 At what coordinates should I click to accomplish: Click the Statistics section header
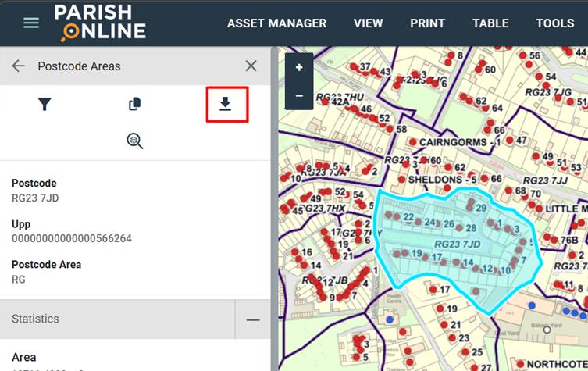(x=117, y=319)
